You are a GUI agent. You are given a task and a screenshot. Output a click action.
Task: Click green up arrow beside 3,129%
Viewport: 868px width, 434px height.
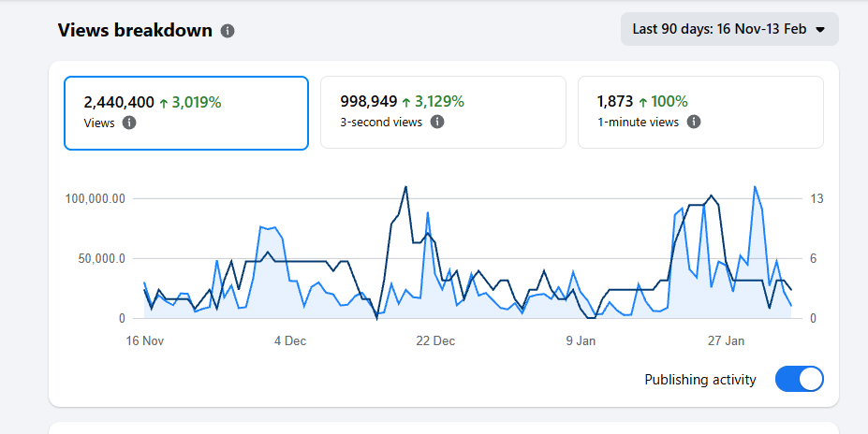point(406,101)
